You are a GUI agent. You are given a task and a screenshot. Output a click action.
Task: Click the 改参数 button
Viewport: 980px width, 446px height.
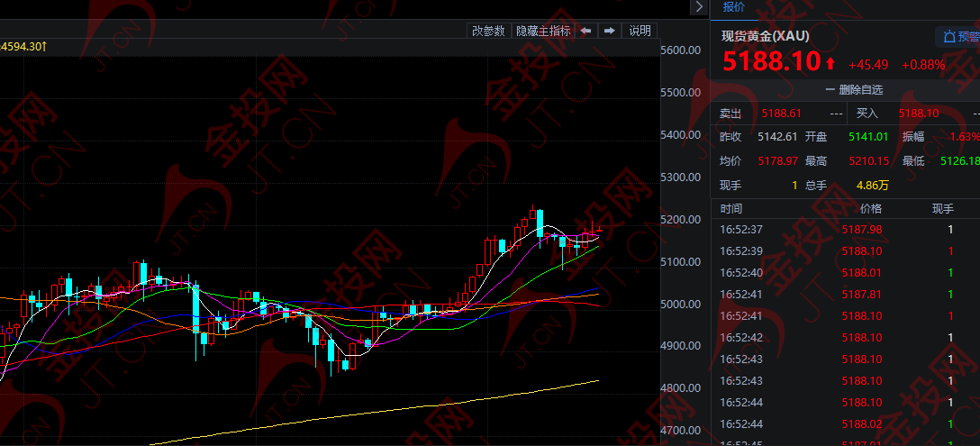coord(488,31)
